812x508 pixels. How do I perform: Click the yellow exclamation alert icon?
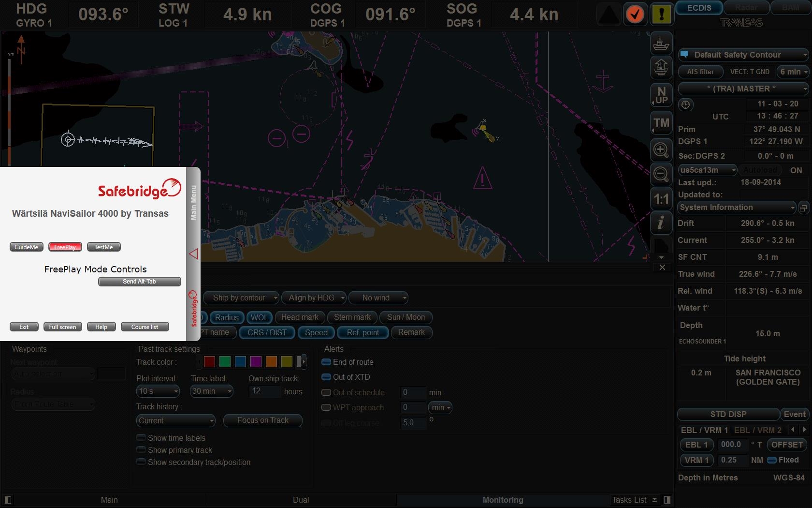pyautogui.click(x=661, y=15)
